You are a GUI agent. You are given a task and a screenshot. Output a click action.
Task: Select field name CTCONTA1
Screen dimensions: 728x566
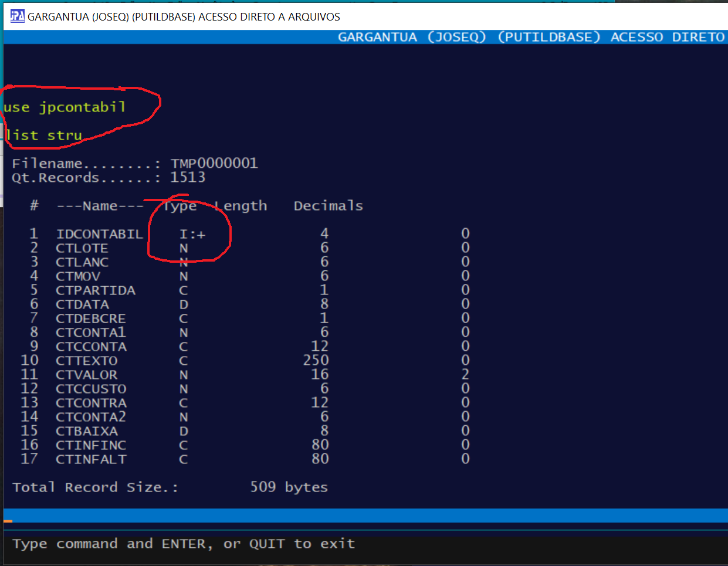(91, 333)
